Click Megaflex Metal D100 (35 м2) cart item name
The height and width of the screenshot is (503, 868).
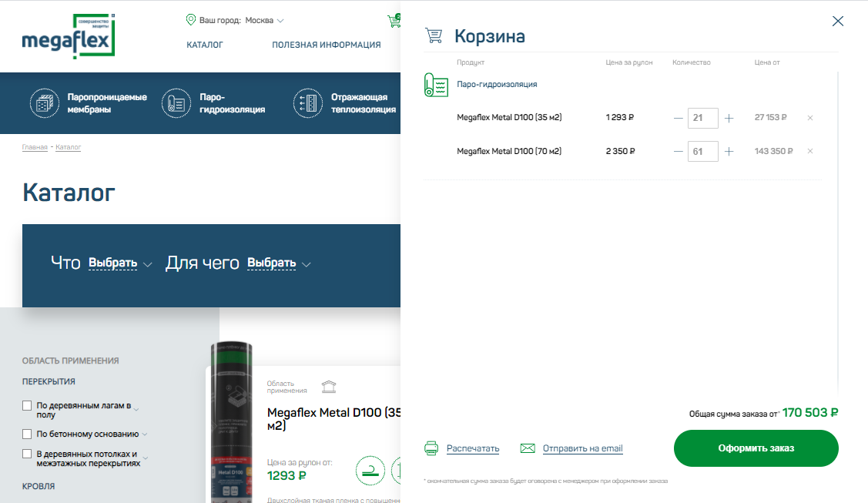tap(509, 117)
